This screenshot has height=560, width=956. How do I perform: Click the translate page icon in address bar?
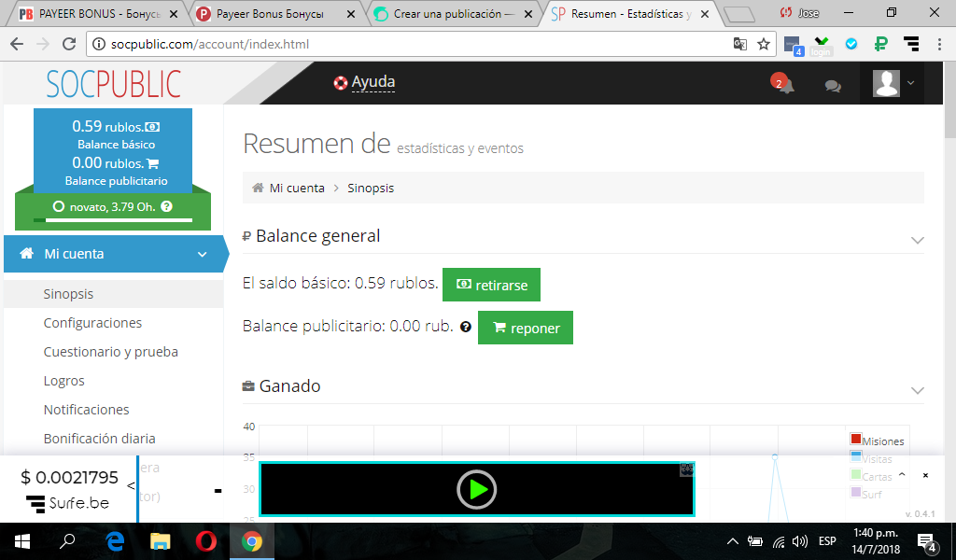coord(740,44)
